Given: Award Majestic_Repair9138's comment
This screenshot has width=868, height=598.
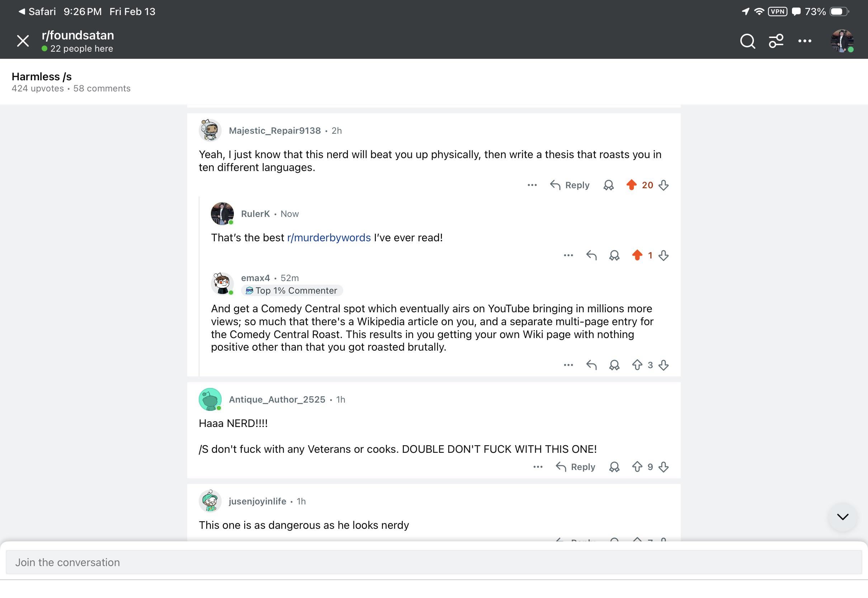Looking at the screenshot, I should (x=608, y=185).
